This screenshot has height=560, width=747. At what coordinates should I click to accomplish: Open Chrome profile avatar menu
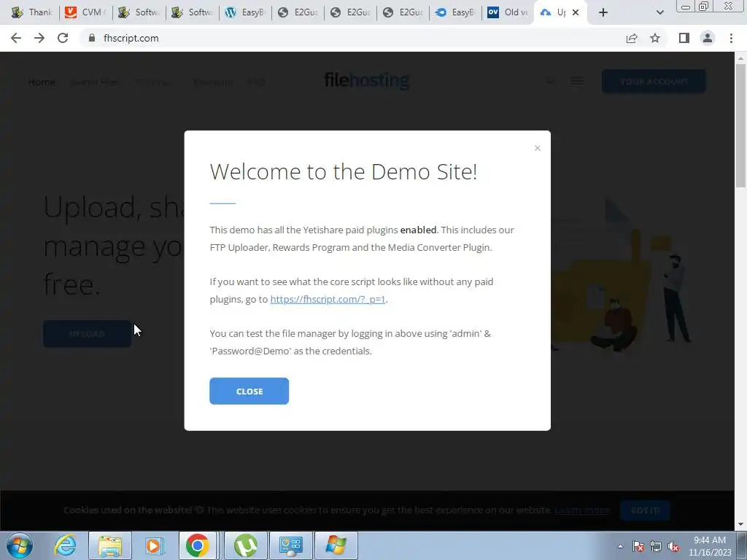tap(708, 38)
